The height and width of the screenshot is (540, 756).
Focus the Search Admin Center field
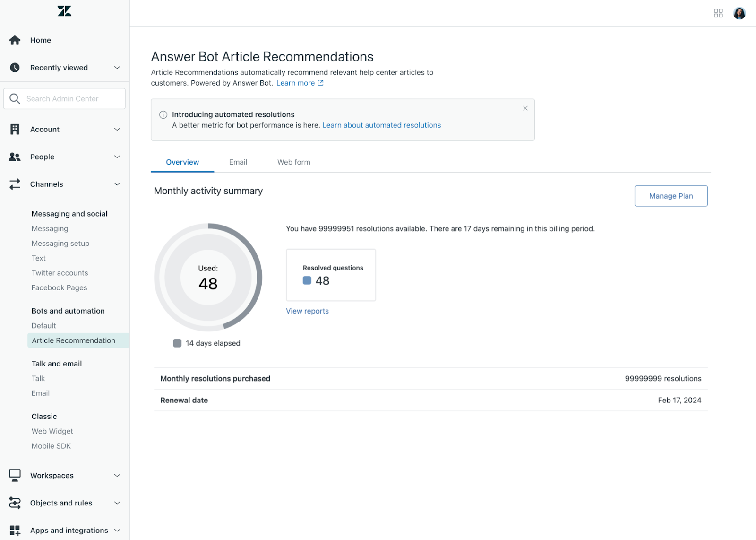pos(64,98)
